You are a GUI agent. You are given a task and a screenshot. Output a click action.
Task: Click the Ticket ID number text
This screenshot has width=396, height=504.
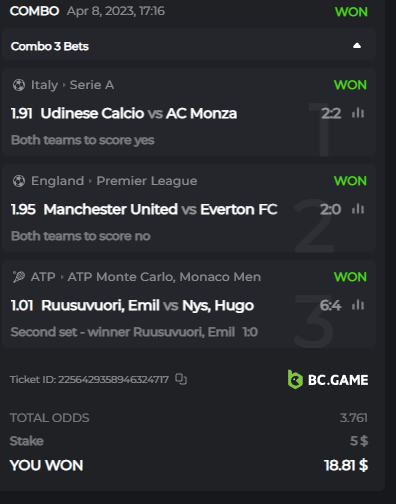click(x=113, y=379)
